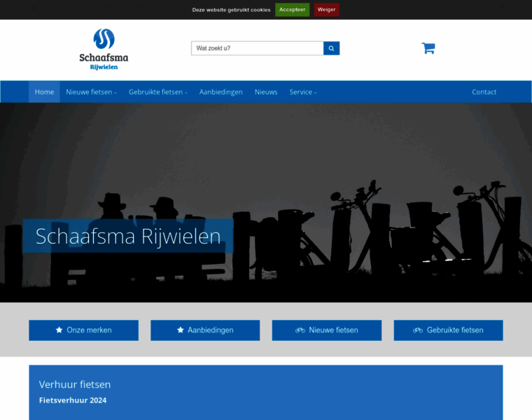Click the Schaafsma Rijwielen logo
532x420 pixels.
pyautogui.click(x=104, y=49)
